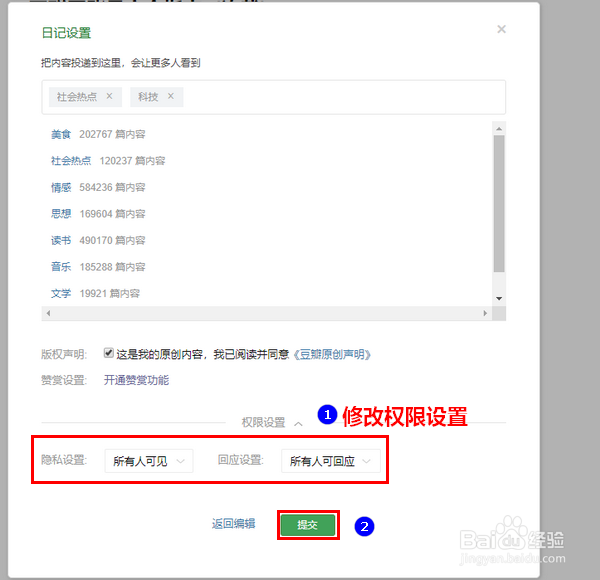Close the 日记设置 dialog
The height and width of the screenshot is (580, 600).
[x=501, y=29]
